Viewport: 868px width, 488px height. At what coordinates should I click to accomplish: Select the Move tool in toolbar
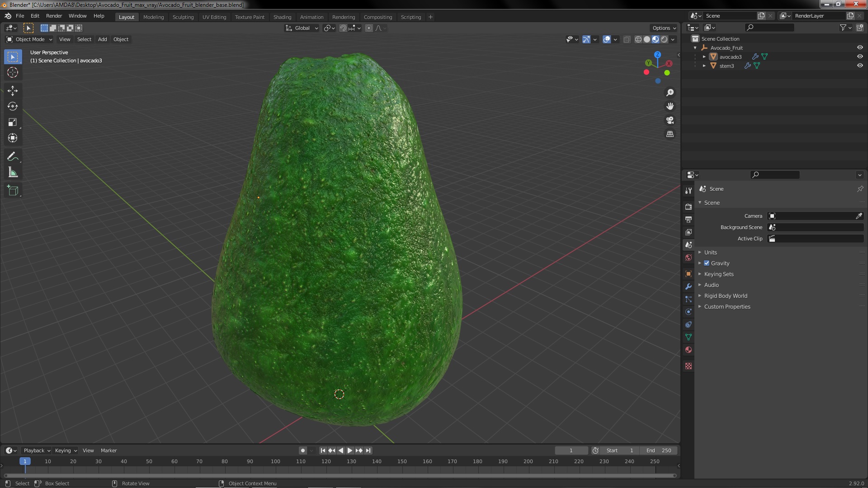13,91
